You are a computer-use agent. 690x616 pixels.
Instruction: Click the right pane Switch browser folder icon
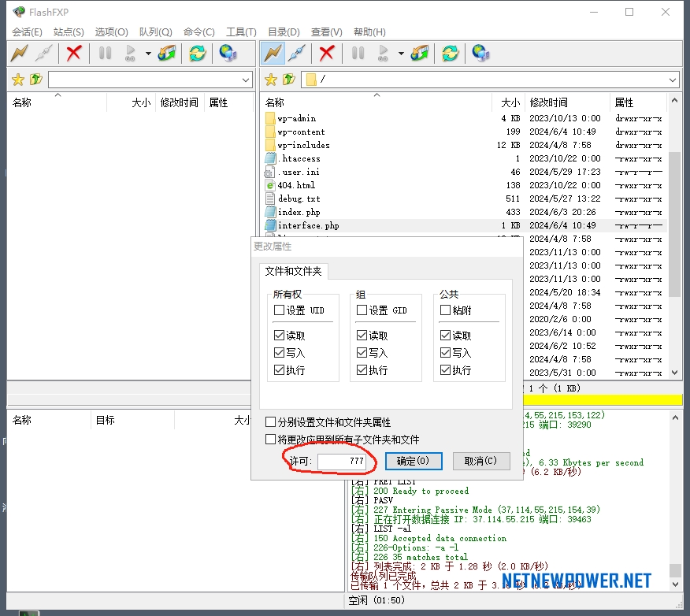pyautogui.click(x=420, y=54)
